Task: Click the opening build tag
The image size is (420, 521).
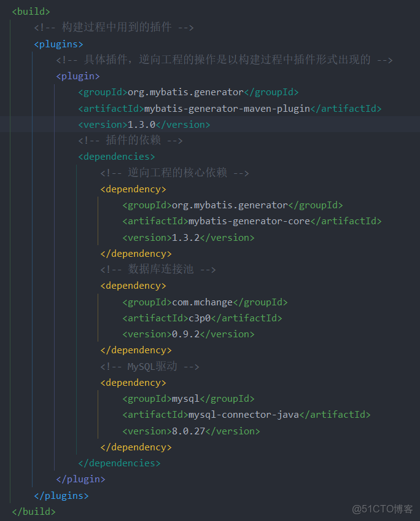Action: (x=31, y=12)
